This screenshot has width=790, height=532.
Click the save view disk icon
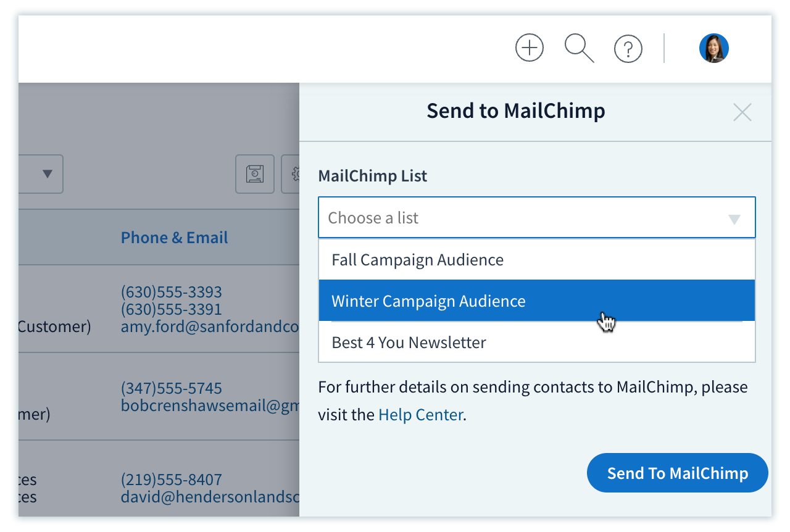[x=255, y=174]
